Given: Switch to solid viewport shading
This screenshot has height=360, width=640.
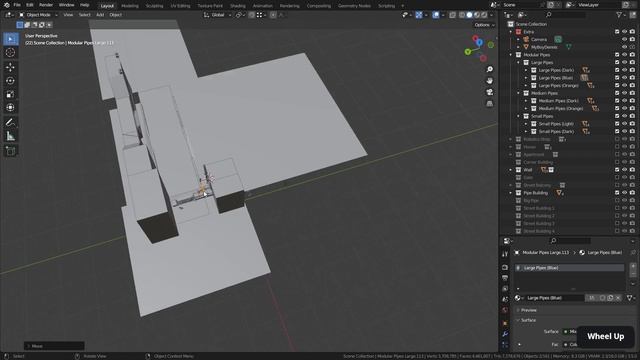Looking at the screenshot, I should pos(469,15).
